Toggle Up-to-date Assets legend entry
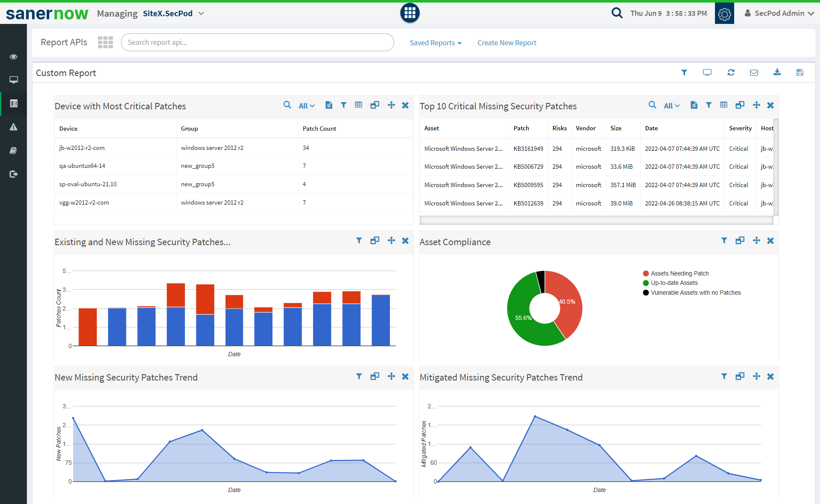This screenshot has height=504, width=820. (x=674, y=283)
